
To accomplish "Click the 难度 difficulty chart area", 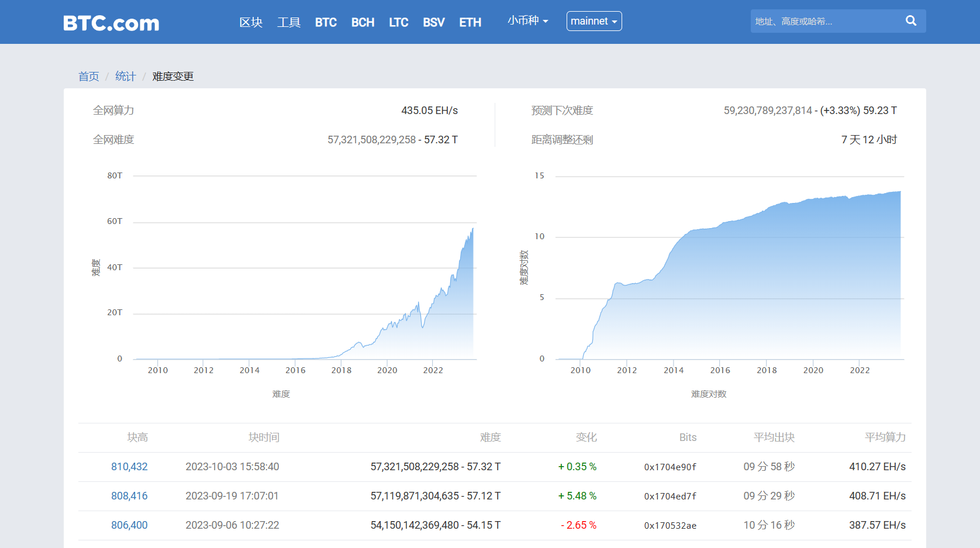I will [x=305, y=267].
